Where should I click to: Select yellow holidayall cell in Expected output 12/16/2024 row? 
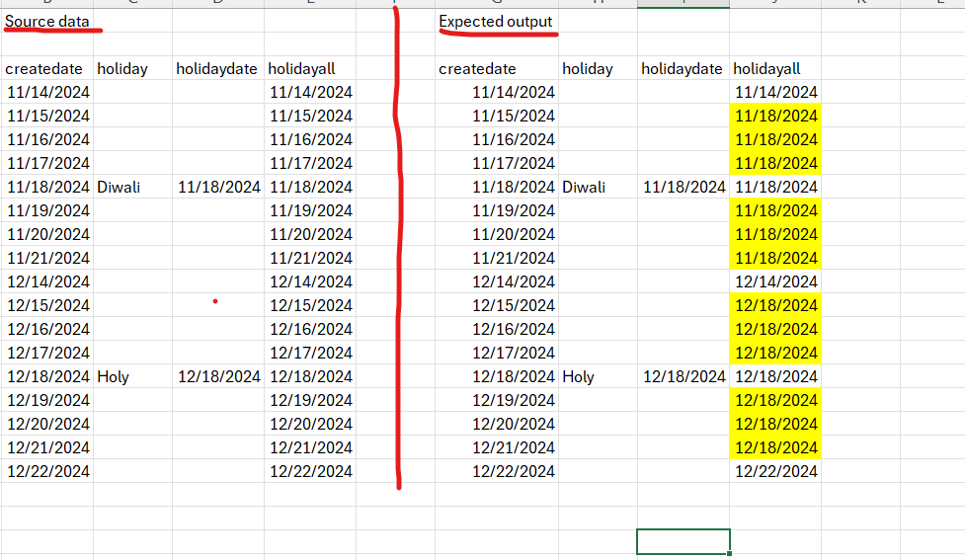775,329
